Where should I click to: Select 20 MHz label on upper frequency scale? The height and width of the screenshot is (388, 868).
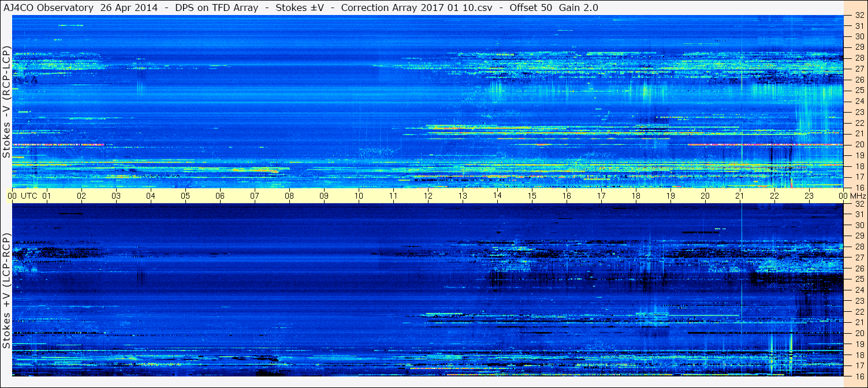coord(859,144)
